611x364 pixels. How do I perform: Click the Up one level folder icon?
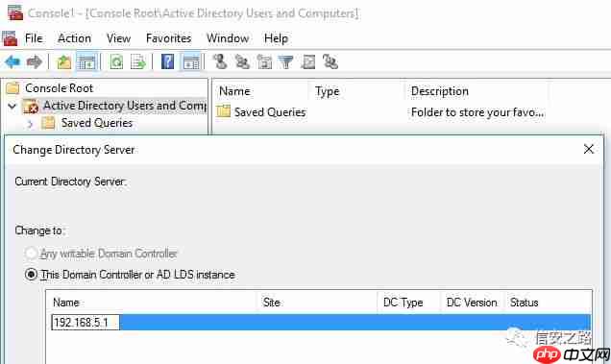point(64,62)
